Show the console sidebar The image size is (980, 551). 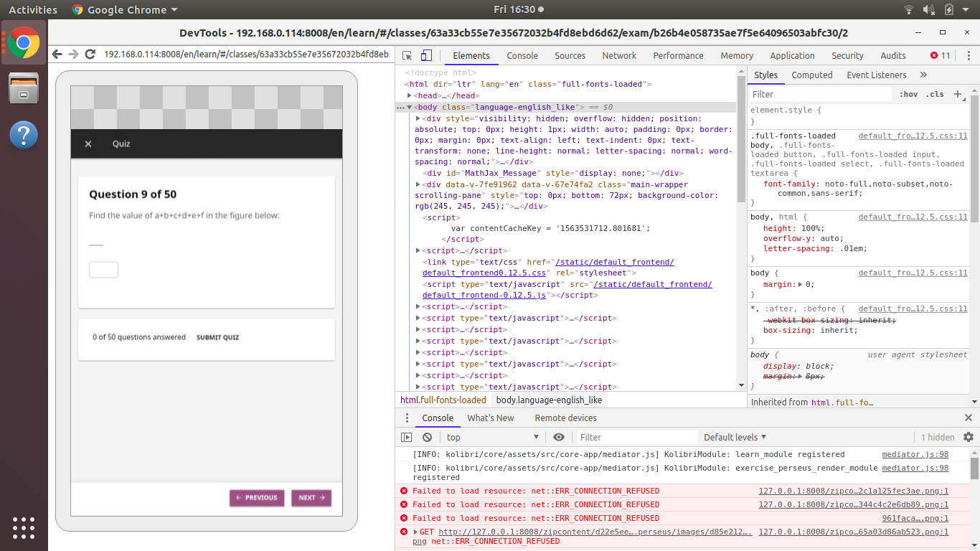405,437
